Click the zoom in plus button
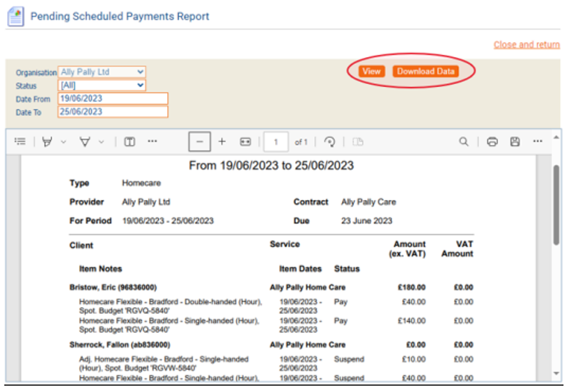The height and width of the screenshot is (392, 573). pos(222,141)
